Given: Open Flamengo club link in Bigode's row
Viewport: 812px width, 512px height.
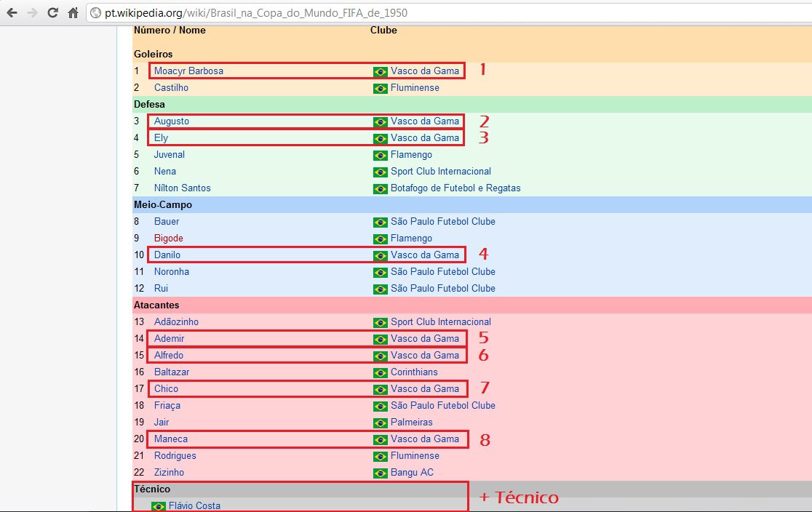Looking at the screenshot, I should click(x=411, y=238).
